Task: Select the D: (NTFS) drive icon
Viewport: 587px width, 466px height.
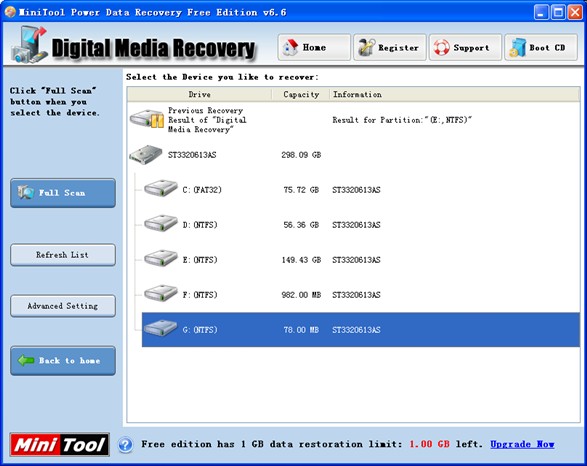Action: 161,223
